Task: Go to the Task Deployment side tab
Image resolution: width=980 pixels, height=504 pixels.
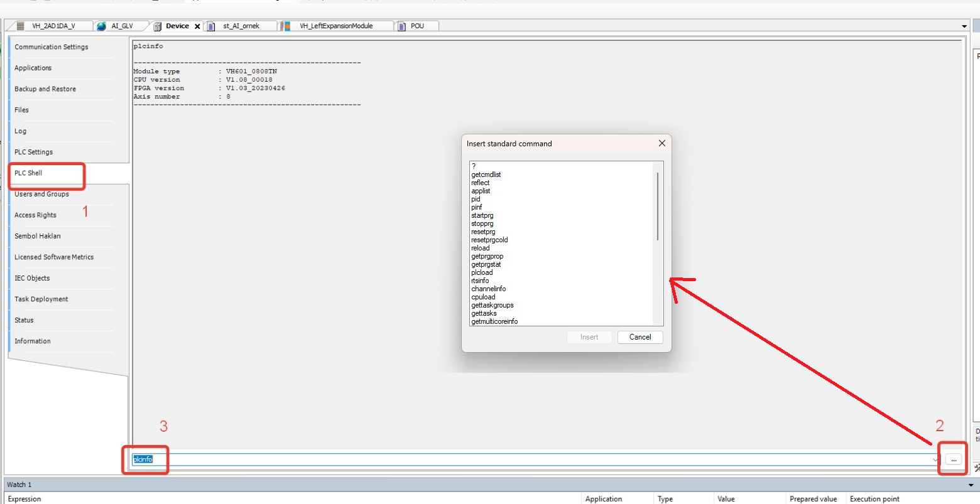Action: tap(41, 299)
